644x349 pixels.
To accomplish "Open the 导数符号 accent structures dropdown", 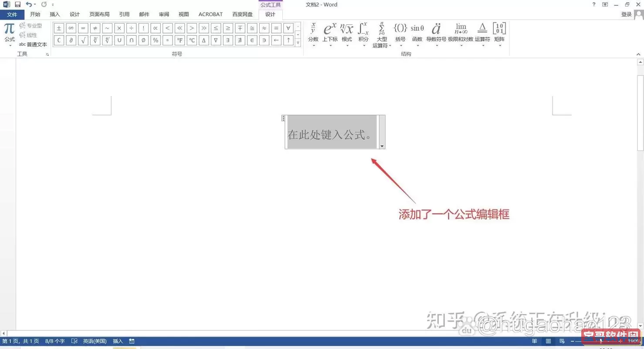I will [436, 35].
